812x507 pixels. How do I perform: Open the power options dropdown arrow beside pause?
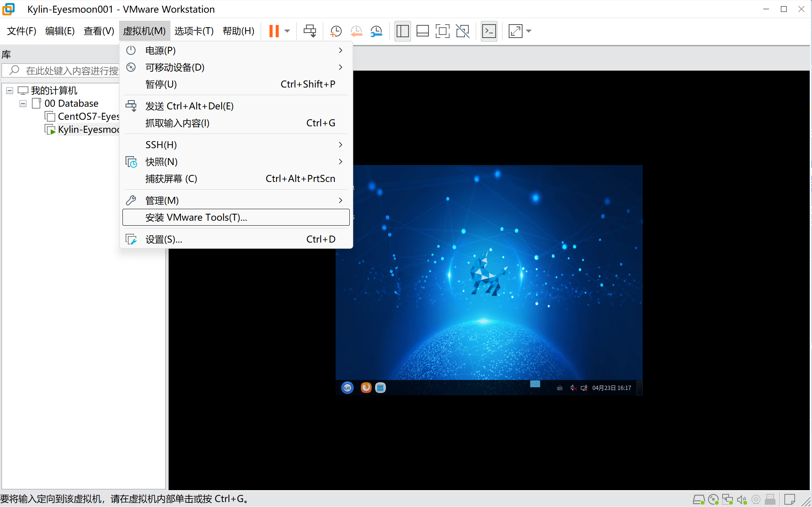(x=287, y=31)
